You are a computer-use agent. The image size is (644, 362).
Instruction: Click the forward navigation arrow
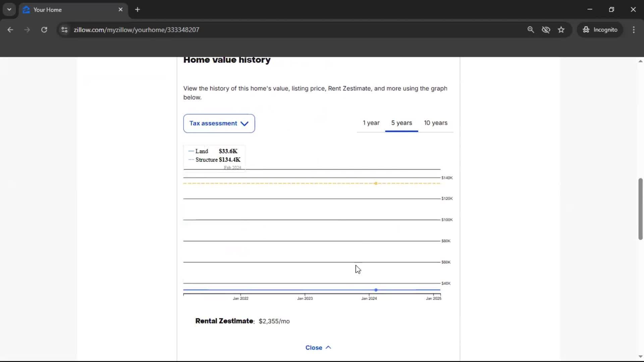click(27, 29)
